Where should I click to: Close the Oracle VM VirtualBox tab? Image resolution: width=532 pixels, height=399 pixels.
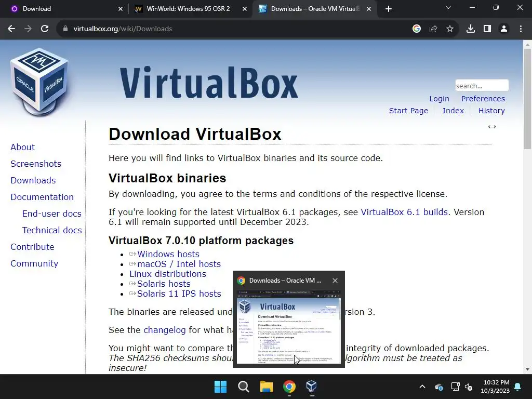click(x=369, y=9)
